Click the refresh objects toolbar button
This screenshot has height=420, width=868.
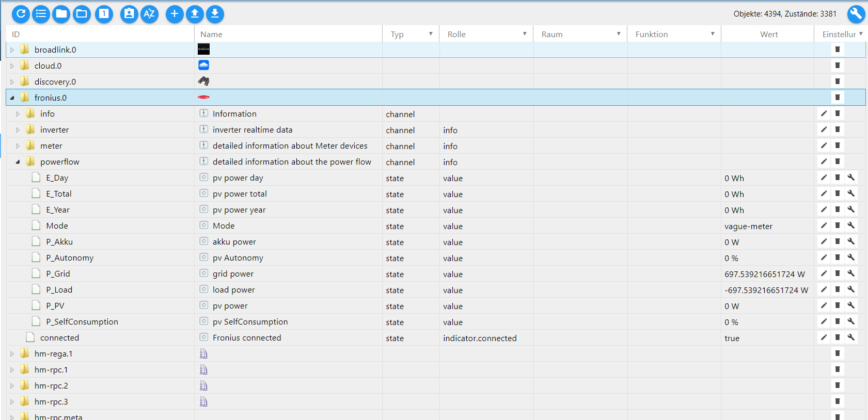21,14
